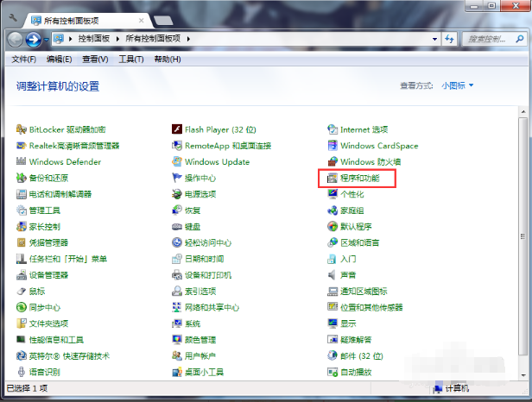Open the recent pages arrow beside Forward
The height and width of the screenshot is (402, 532).
tap(46, 40)
